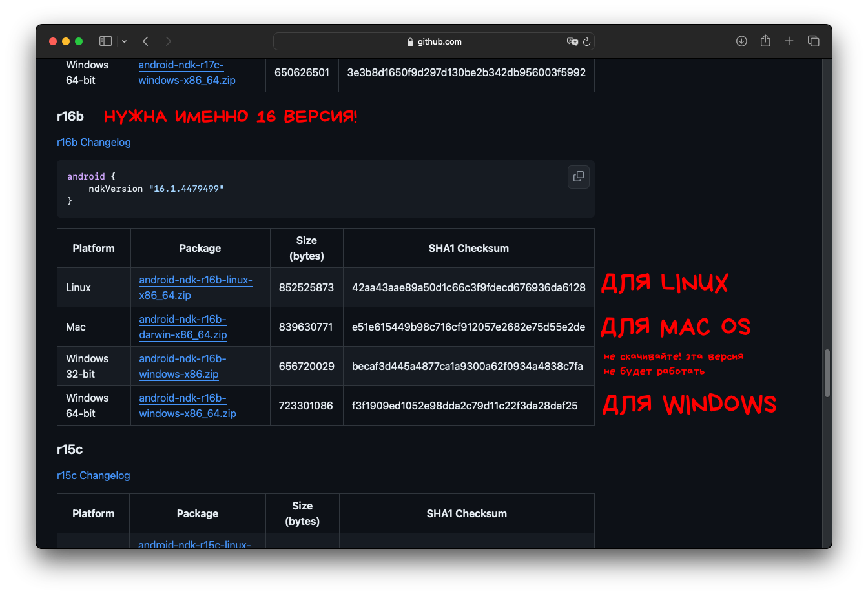Select Linux checksum 42aa43aae89a50d1c66c3f9fdecd676936da6128
The image size is (868, 596).
coord(469,287)
